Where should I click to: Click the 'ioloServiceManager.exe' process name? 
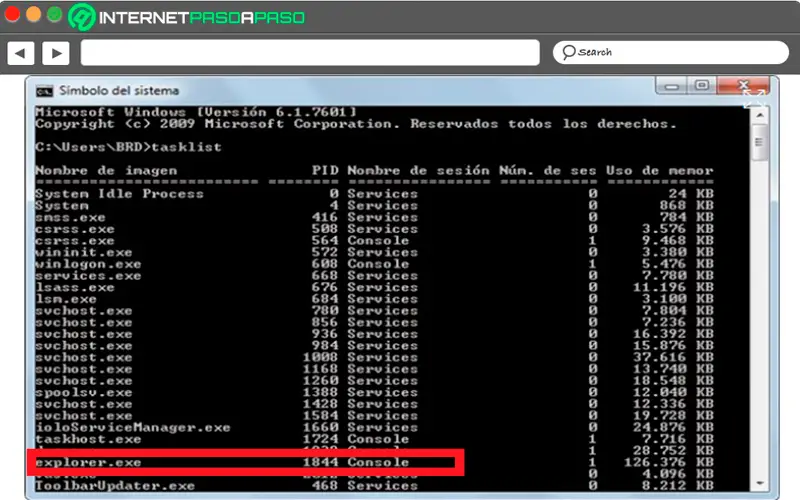pyautogui.click(x=133, y=428)
